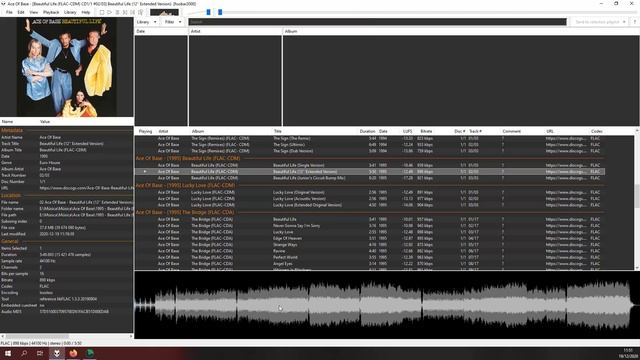Select Never Gonna Say I'm Sorry track
Screen dimensions: 640x360
coord(370,226)
